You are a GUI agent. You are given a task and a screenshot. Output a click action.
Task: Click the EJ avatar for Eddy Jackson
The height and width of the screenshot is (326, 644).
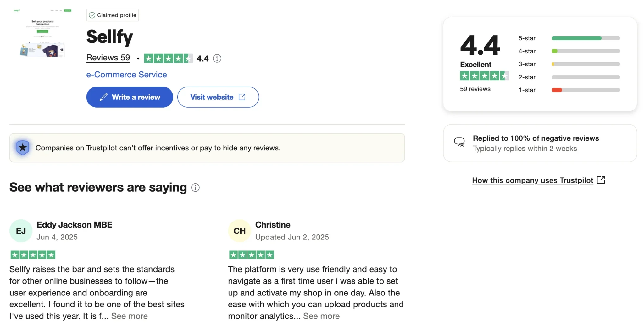tap(21, 231)
